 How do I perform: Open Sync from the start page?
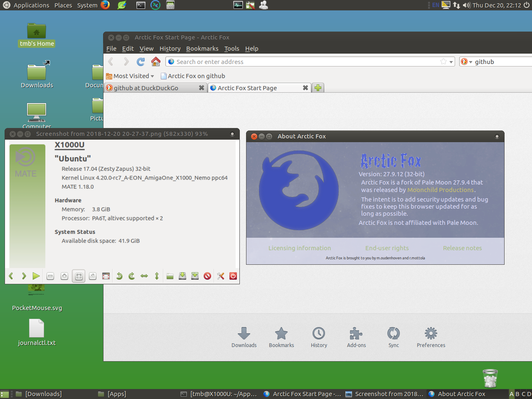coord(393,337)
